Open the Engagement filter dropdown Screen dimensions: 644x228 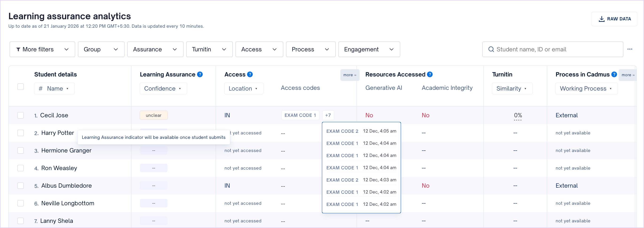pyautogui.click(x=369, y=49)
